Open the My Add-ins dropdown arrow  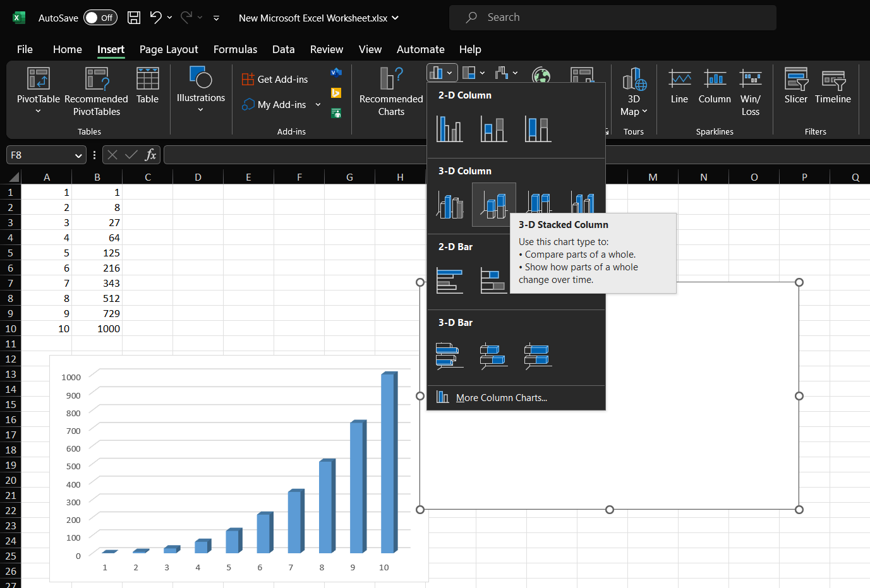tap(318, 105)
